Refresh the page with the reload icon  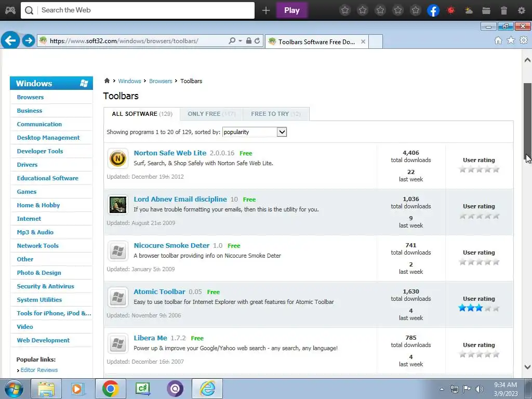(x=257, y=41)
